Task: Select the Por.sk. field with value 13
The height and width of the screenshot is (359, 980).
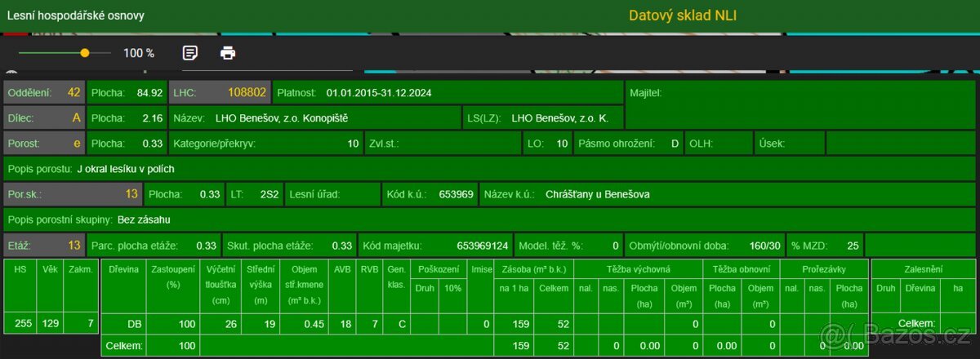Action: point(73,194)
